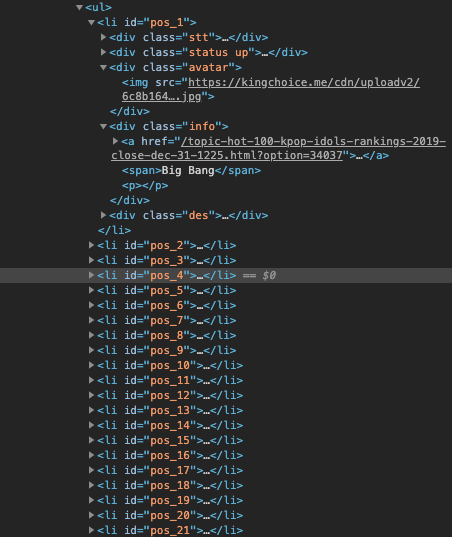
Task: Select the li id pos_1 tag text
Action: (x=147, y=23)
